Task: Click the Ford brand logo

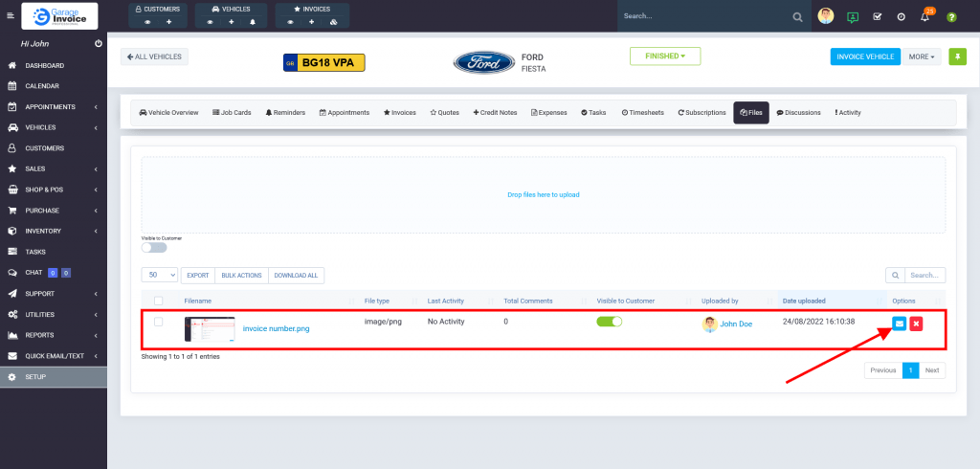Action: (x=484, y=62)
